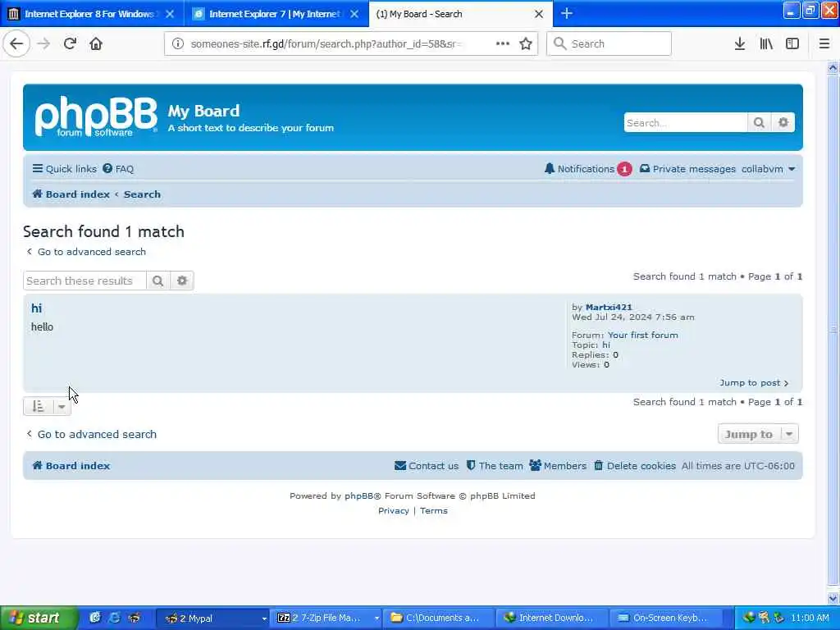Reload the page with the refresh icon
The image size is (840, 630).
coord(71,44)
